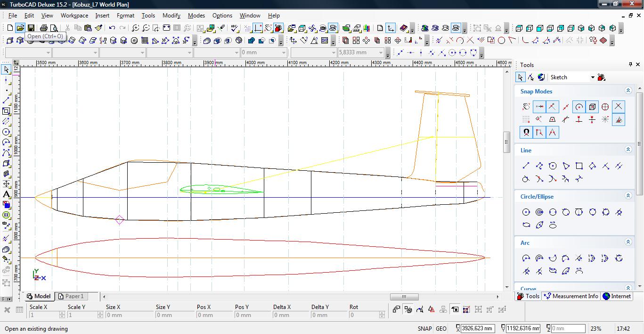Select the Concentric circle tool
This screenshot has height=334, width=644.
539,212
